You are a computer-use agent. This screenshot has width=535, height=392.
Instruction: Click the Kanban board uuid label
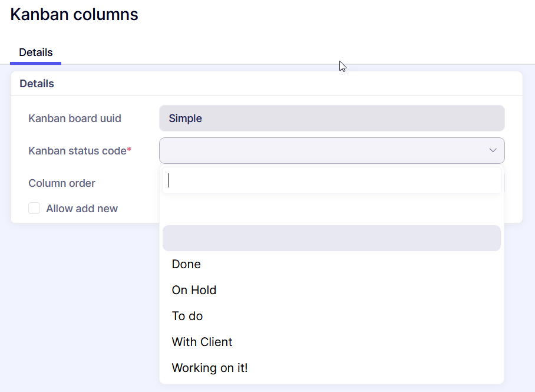pyautogui.click(x=75, y=118)
